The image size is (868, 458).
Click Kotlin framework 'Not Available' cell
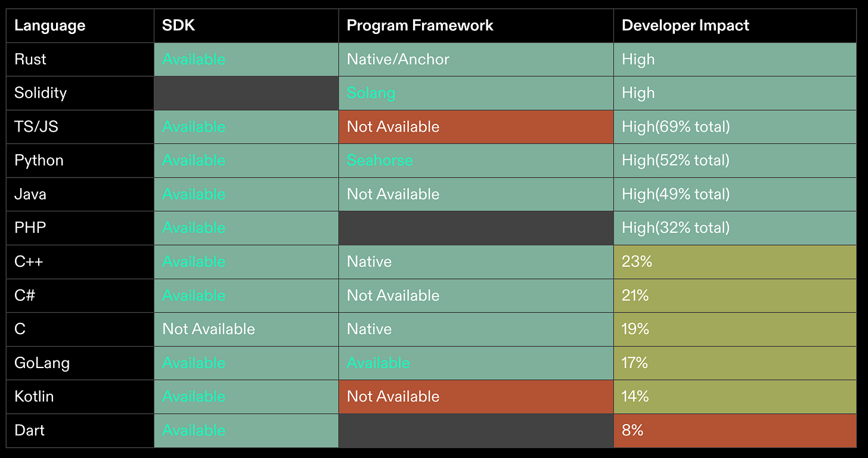476,397
